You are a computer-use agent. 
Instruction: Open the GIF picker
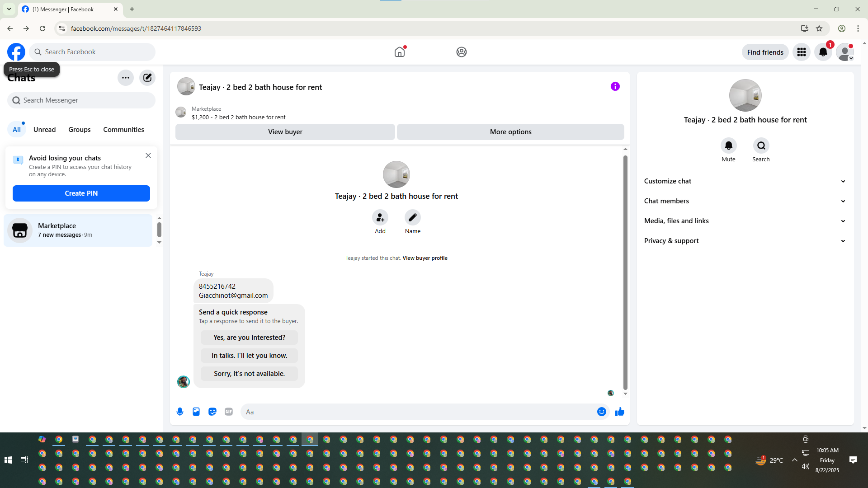pos(229,412)
